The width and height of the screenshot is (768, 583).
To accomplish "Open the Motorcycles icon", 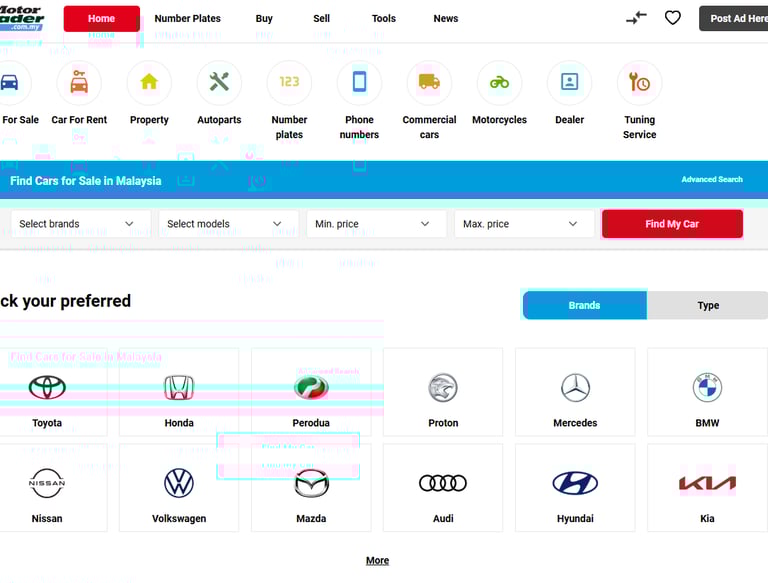I will coord(499,82).
